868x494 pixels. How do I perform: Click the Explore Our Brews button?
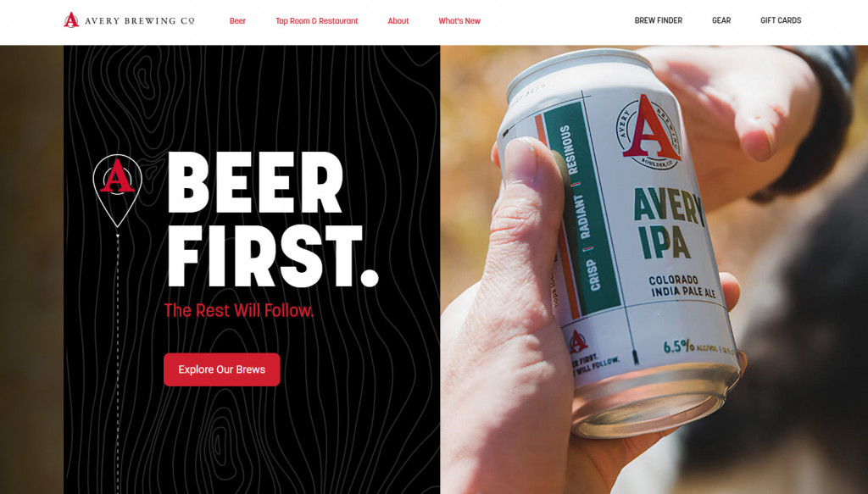[222, 369]
